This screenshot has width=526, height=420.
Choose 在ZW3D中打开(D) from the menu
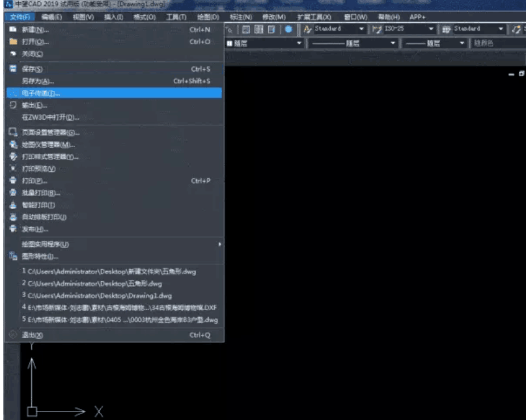115,117
